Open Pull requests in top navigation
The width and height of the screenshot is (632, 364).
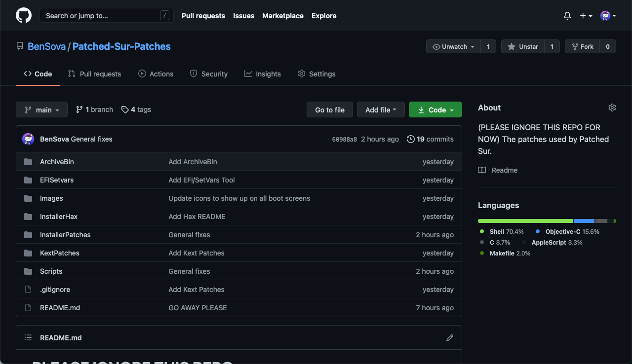tap(203, 16)
